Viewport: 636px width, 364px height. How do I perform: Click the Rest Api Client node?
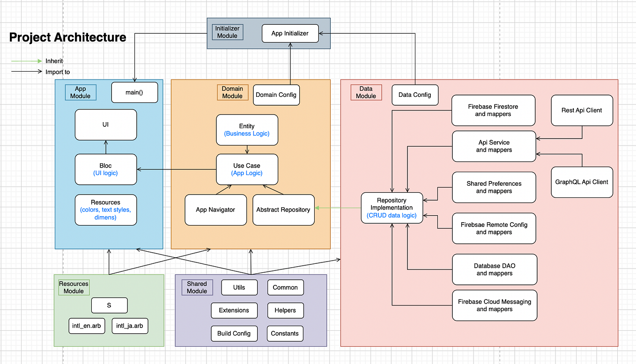pos(582,110)
